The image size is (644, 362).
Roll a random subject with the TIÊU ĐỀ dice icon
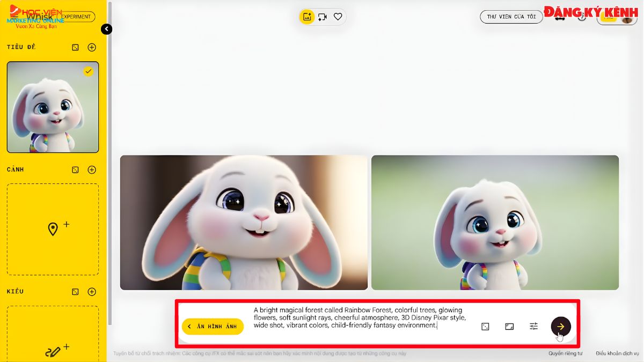pyautogui.click(x=76, y=47)
